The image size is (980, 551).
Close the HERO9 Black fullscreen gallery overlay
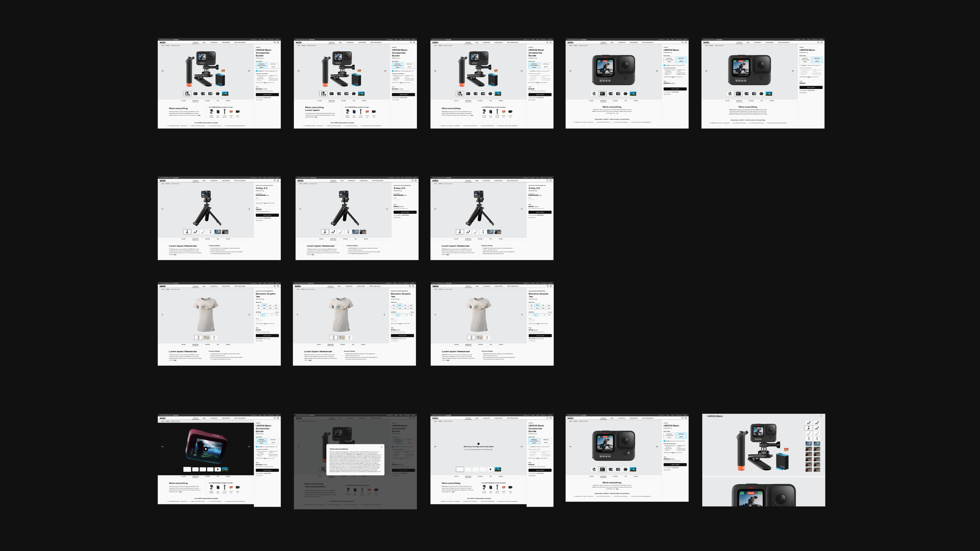click(821, 416)
